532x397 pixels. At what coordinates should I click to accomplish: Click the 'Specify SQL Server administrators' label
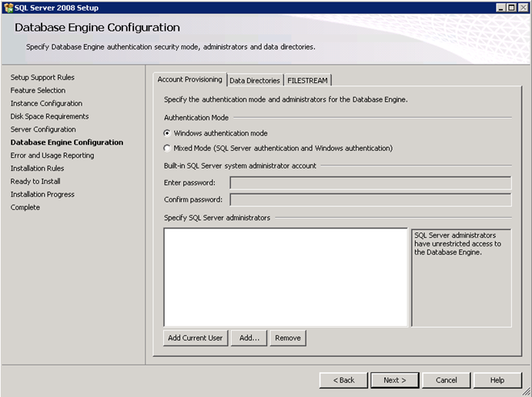click(x=217, y=218)
